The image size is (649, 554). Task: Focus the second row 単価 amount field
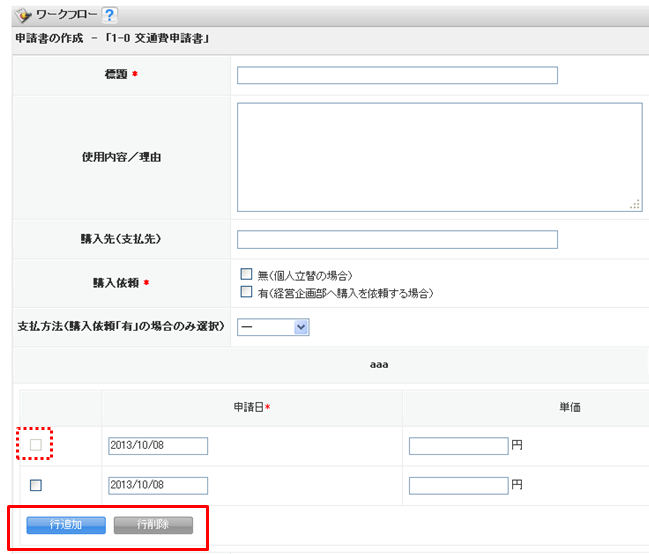pyautogui.click(x=458, y=485)
